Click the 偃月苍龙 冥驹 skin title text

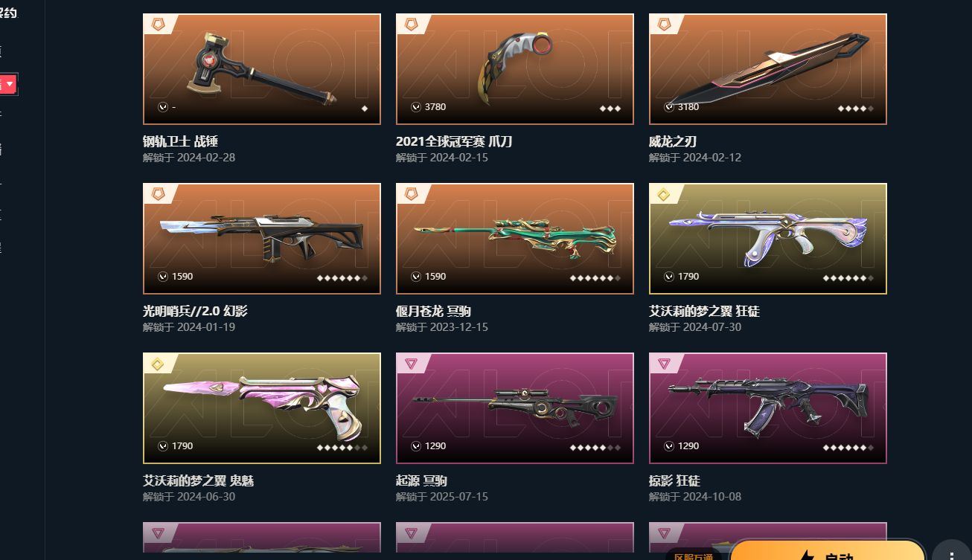(x=433, y=311)
